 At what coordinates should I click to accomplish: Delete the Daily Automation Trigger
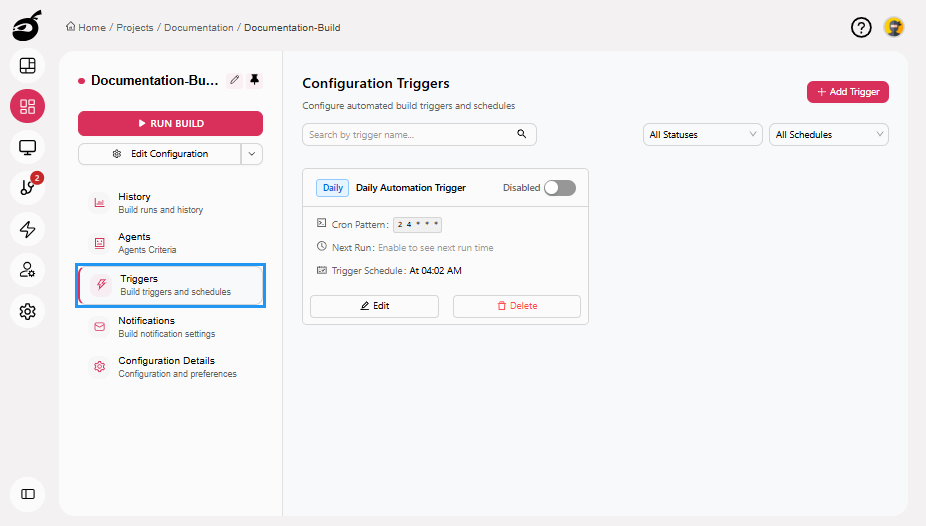tap(516, 306)
